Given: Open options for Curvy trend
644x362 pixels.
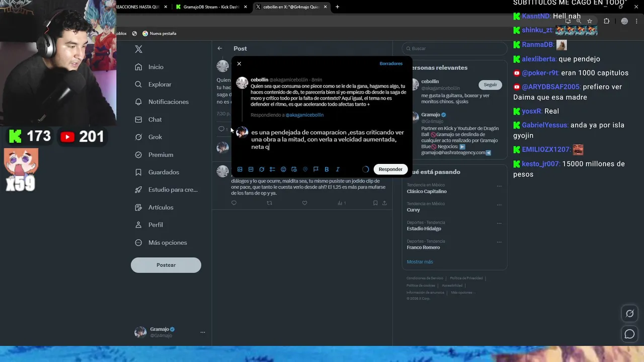Looking at the screenshot, I should [499, 205].
